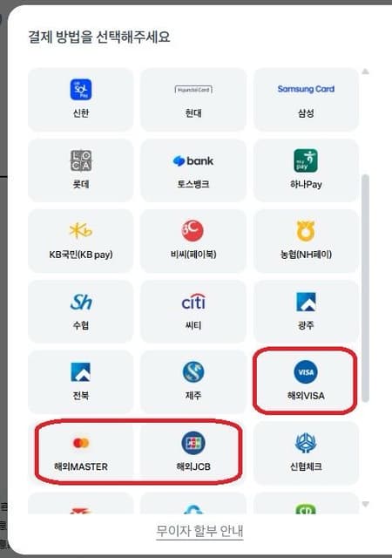Choose the 해외MASTER Mastercard option

coord(81,453)
